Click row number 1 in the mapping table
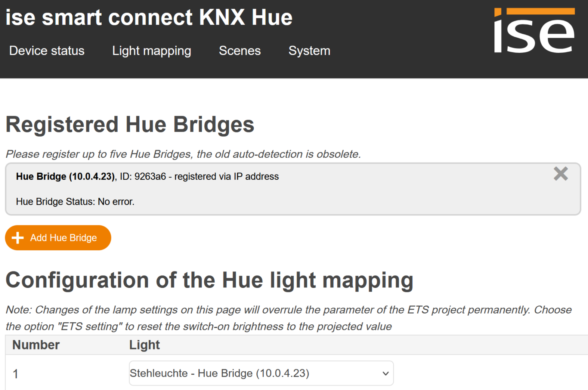Viewport: 588px width, 390px height. pos(15,373)
